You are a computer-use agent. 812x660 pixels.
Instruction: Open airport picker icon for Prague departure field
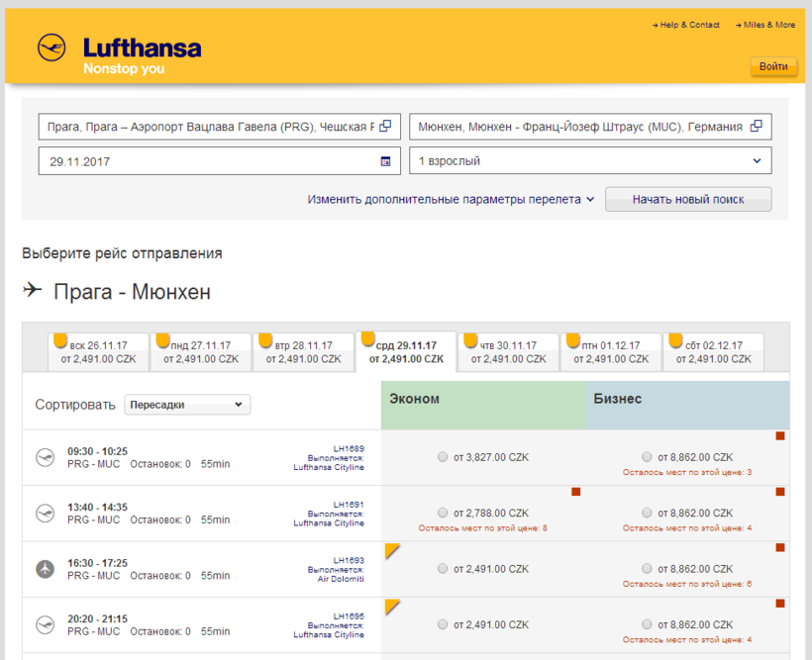pos(385,127)
